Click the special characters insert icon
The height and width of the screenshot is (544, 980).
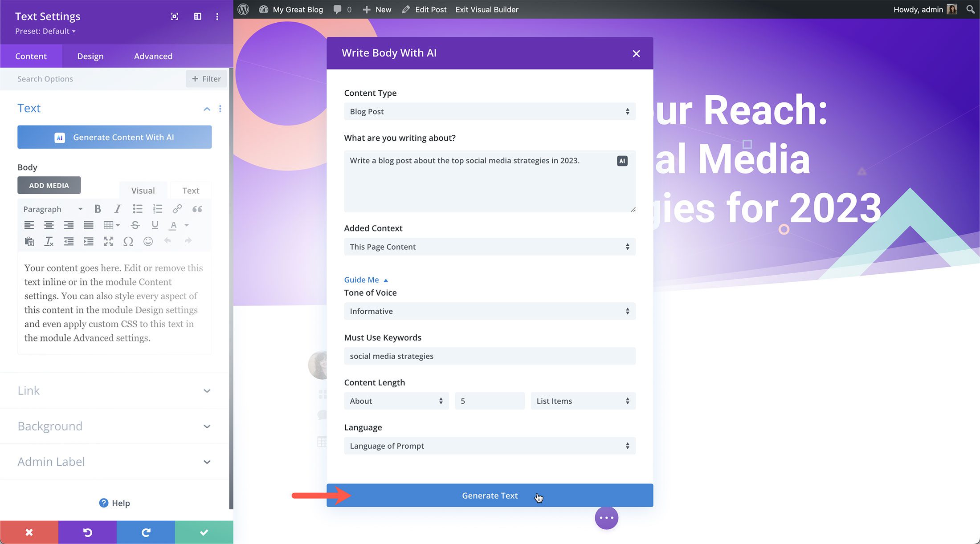[129, 241]
